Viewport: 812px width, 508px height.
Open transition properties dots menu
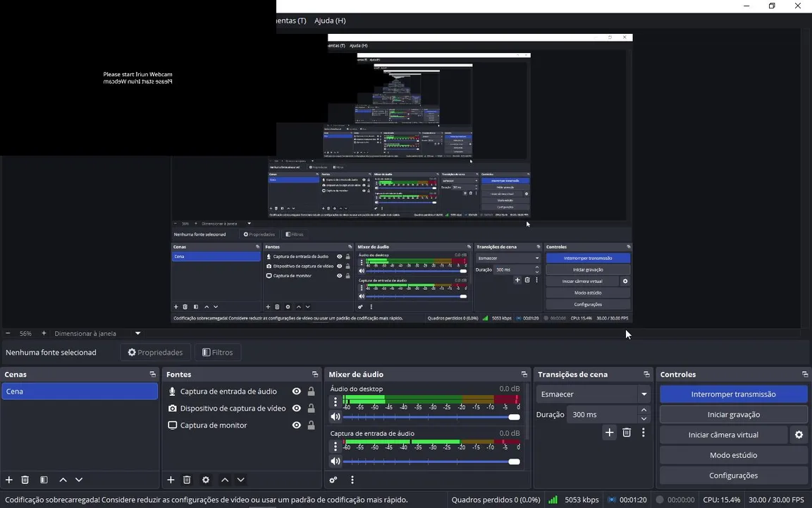pyautogui.click(x=643, y=433)
